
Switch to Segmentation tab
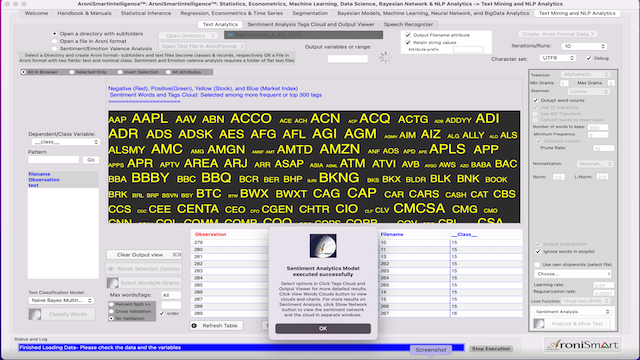click(310, 13)
